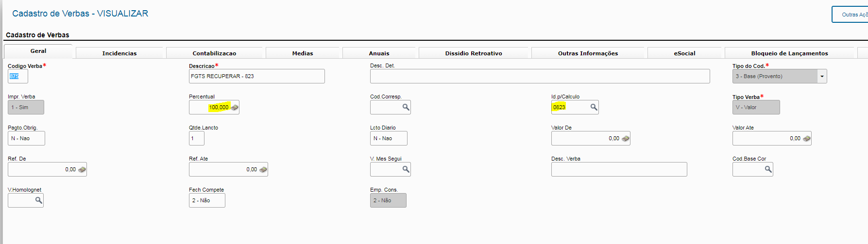Image resolution: width=868 pixels, height=244 pixels.
Task: Click the Ref. Ate calculator icon
Action: pos(263,169)
